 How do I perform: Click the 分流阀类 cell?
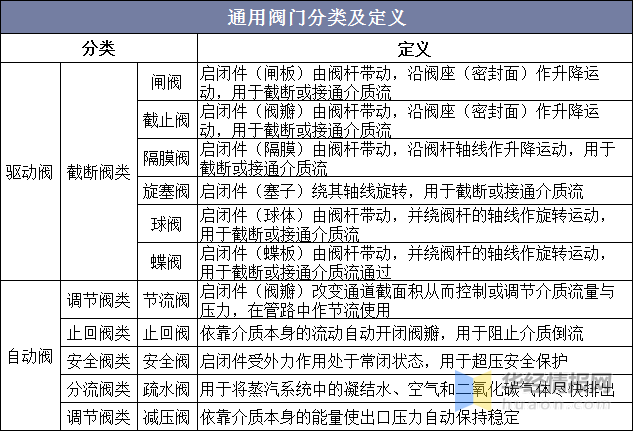[x=99, y=389]
